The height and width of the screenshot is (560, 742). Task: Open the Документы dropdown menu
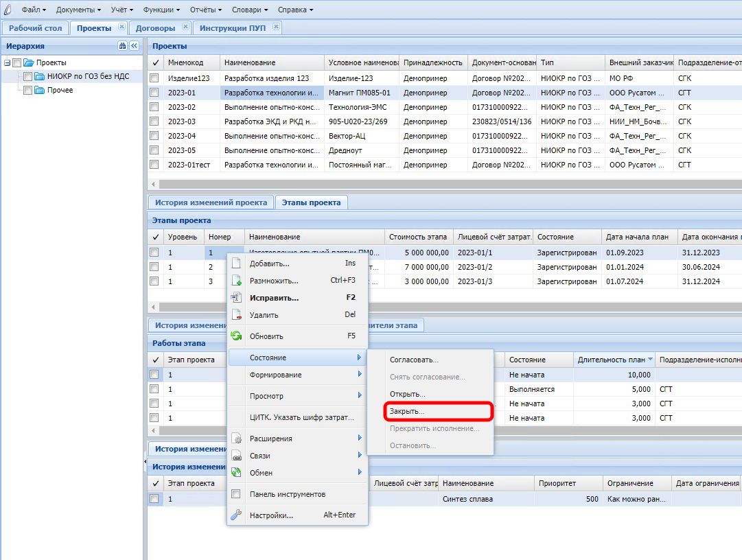pos(78,10)
